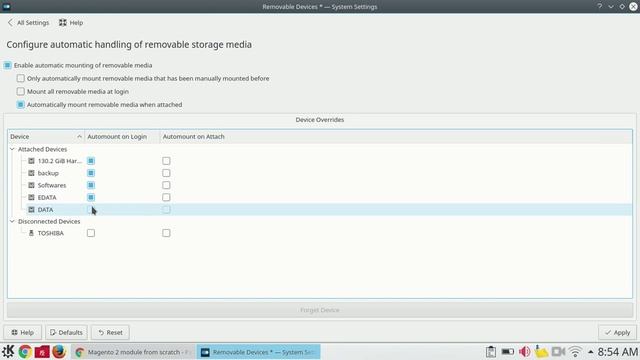Click the drive icon beside backup
The height and width of the screenshot is (360, 640).
31,173
